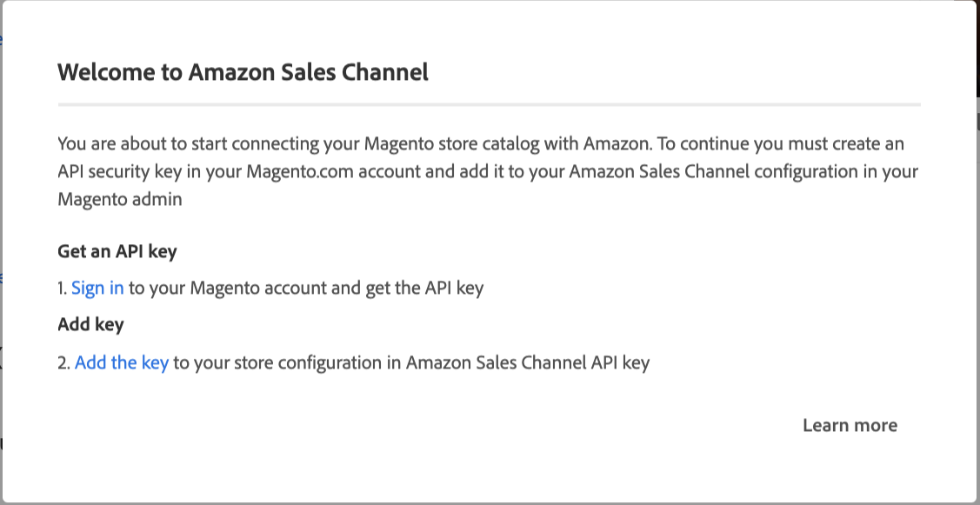
Task: Open the Add the key link
Action: pyautogui.click(x=121, y=363)
